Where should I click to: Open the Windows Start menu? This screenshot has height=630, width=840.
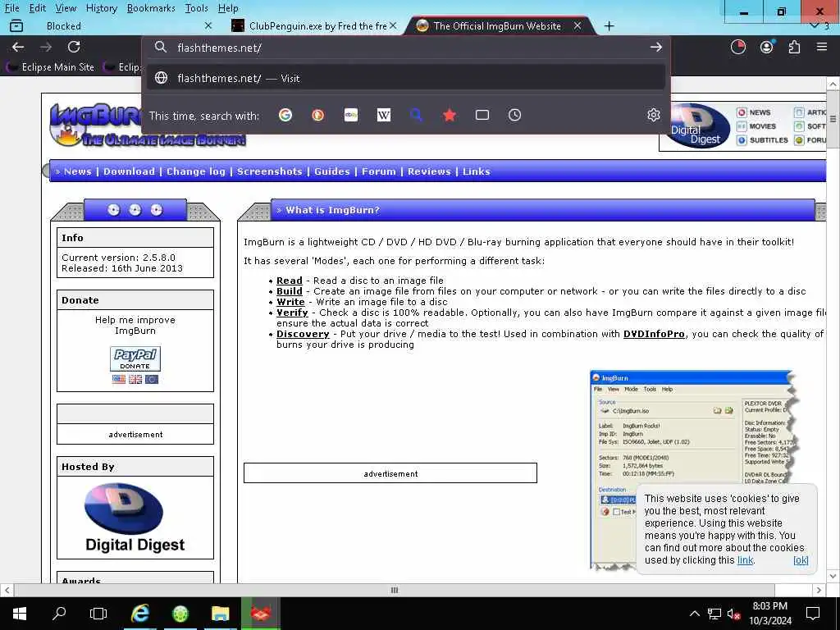pos(20,614)
